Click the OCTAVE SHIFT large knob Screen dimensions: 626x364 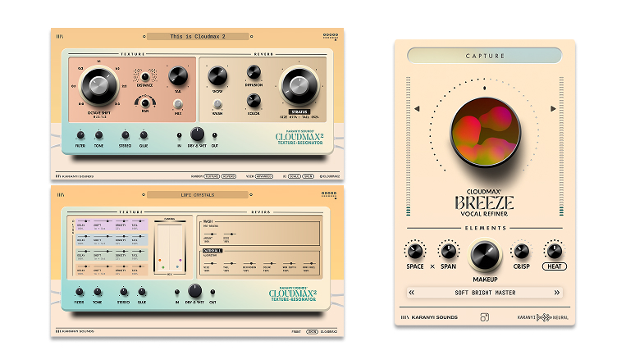[98, 86]
